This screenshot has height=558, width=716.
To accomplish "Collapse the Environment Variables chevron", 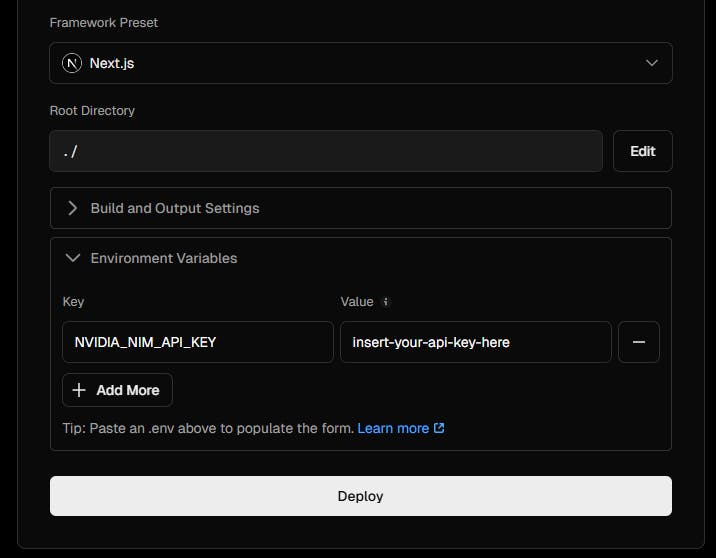I will click(x=72, y=258).
